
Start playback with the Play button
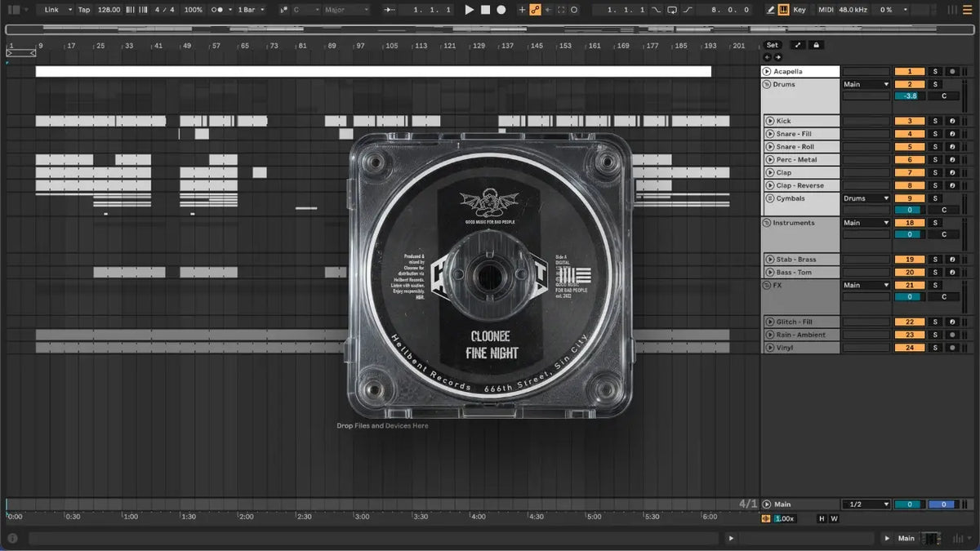point(469,10)
